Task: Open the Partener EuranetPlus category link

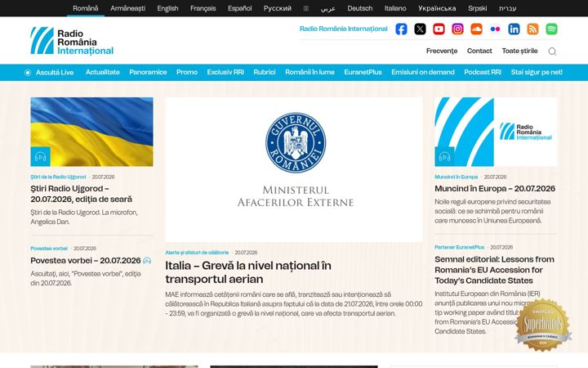Action: pos(459,248)
